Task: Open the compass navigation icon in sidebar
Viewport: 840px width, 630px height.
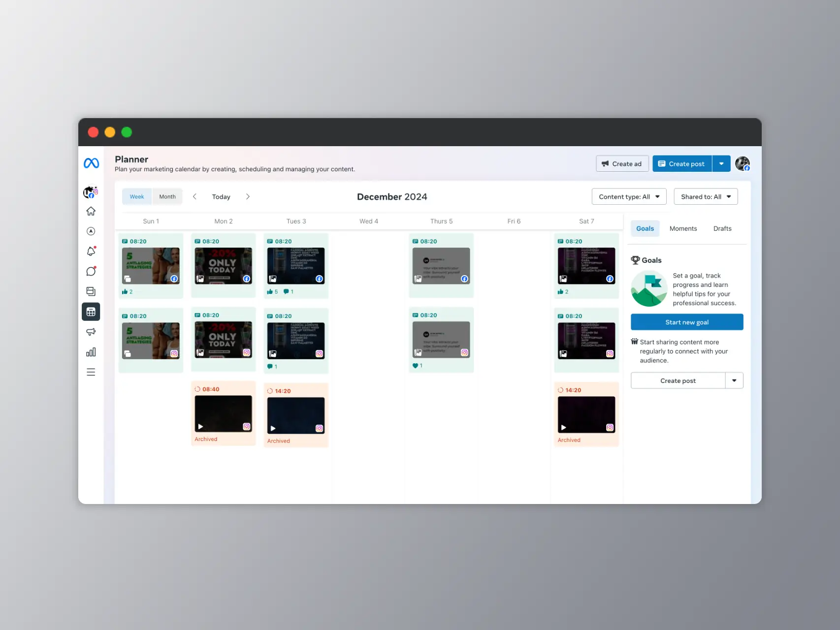Action: 91,231
